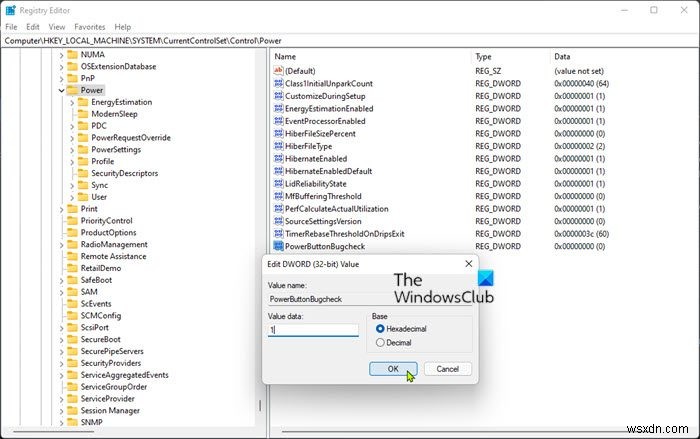Select the ModernSleep folder icon
Screen dimensions: 700x439
pos(83,113)
